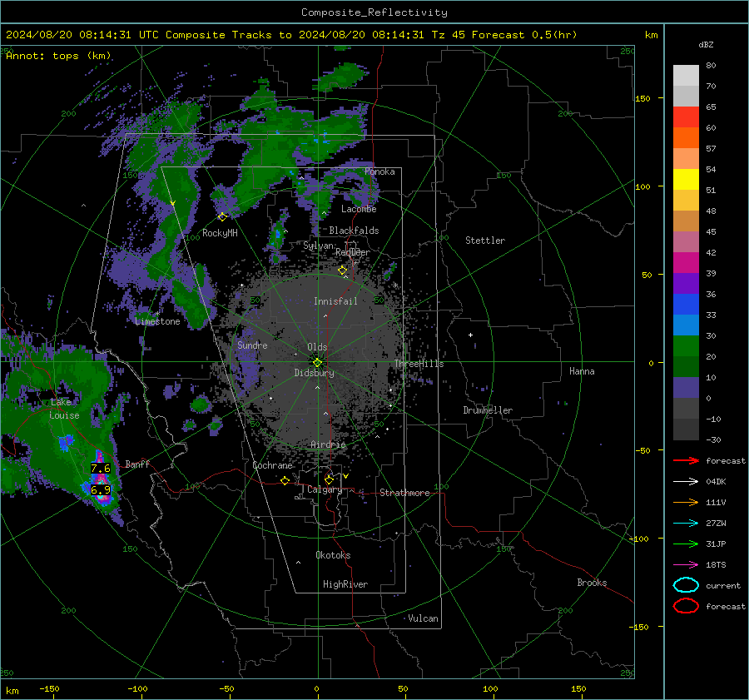
Task: Click the Blackfalds town label
Action: pos(354,231)
